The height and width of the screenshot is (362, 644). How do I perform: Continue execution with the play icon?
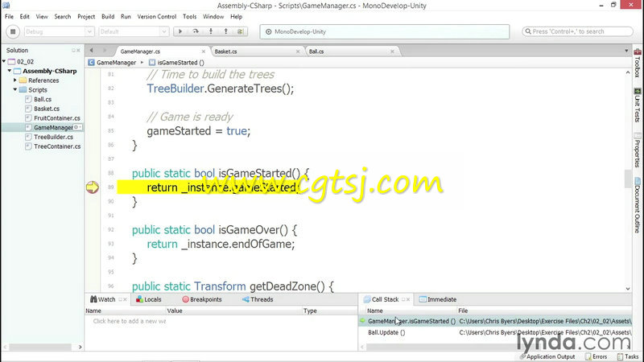[x=180, y=31]
